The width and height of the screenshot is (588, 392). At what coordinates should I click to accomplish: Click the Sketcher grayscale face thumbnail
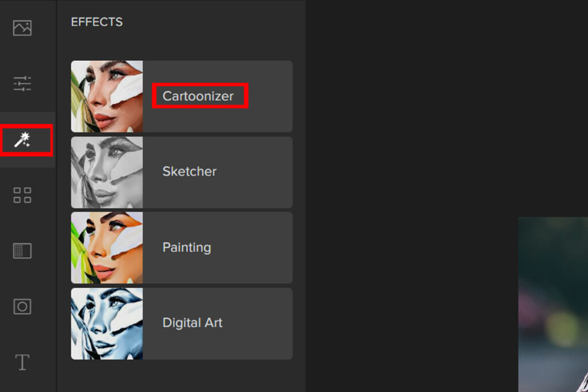(107, 172)
